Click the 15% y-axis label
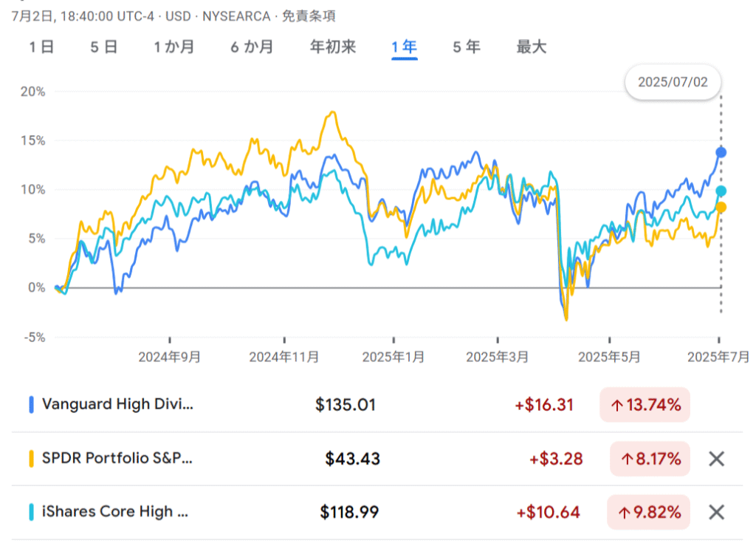 (32, 141)
